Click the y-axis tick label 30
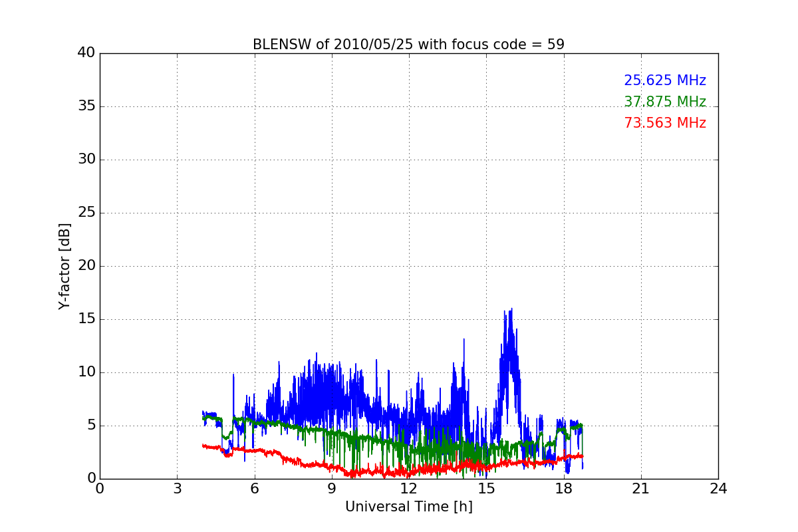Screen dimensions: 798x532 point(86,160)
